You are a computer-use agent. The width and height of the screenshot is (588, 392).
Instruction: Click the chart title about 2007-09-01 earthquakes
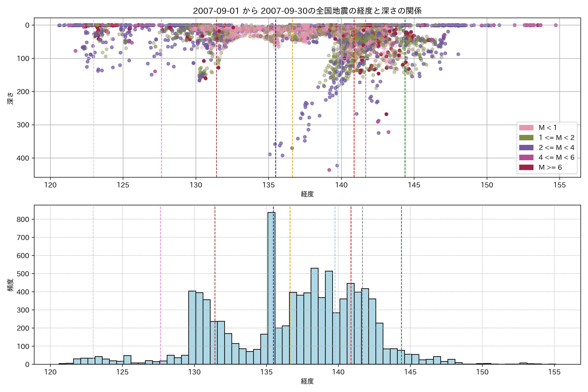click(307, 11)
